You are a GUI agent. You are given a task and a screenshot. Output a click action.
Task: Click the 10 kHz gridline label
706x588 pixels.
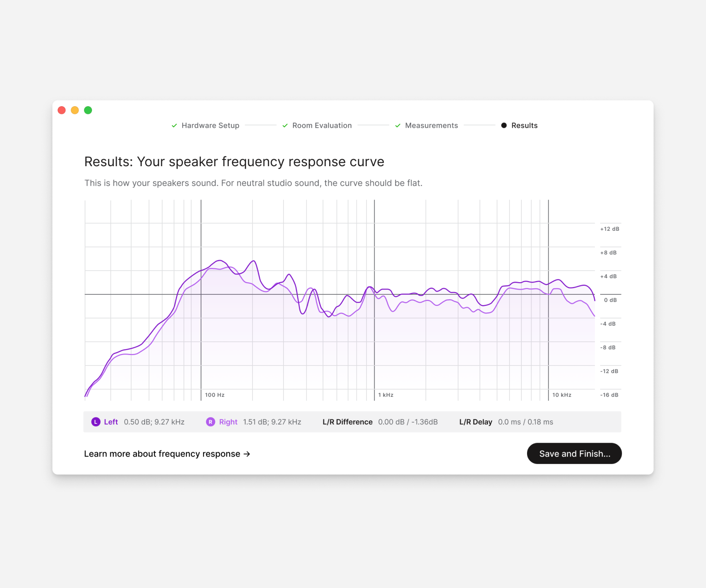coord(562,394)
